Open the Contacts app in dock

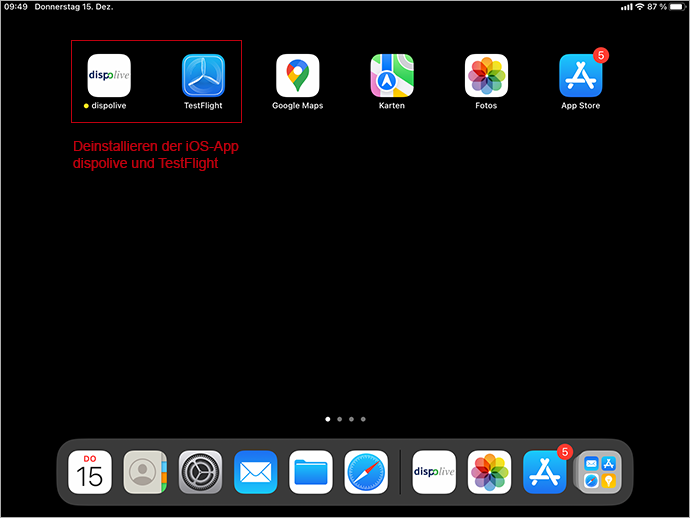tap(145, 472)
